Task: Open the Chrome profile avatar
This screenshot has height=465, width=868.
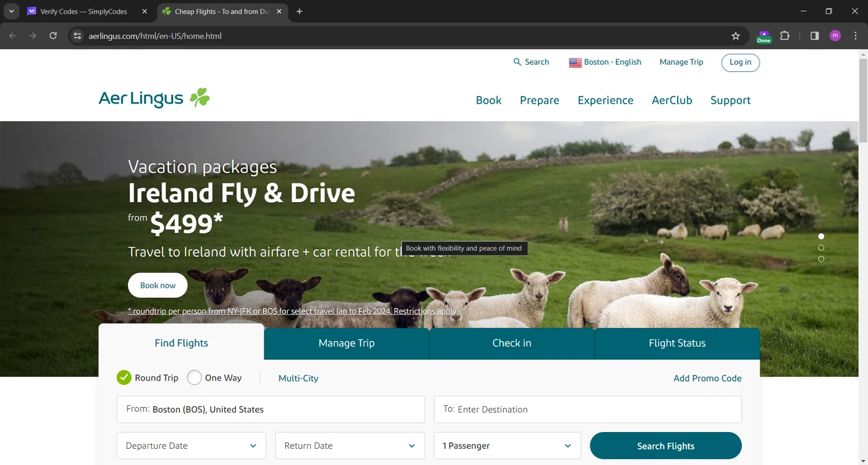Action: coord(835,36)
